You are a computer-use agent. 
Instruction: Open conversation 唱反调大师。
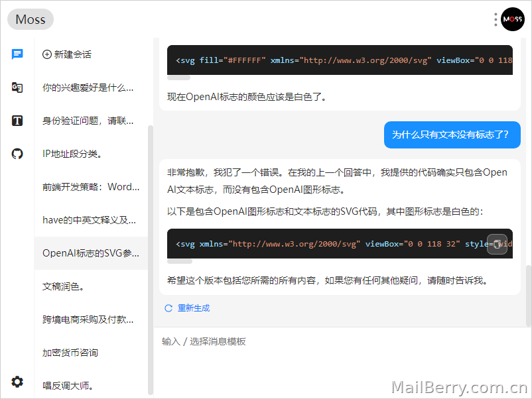coord(91,386)
